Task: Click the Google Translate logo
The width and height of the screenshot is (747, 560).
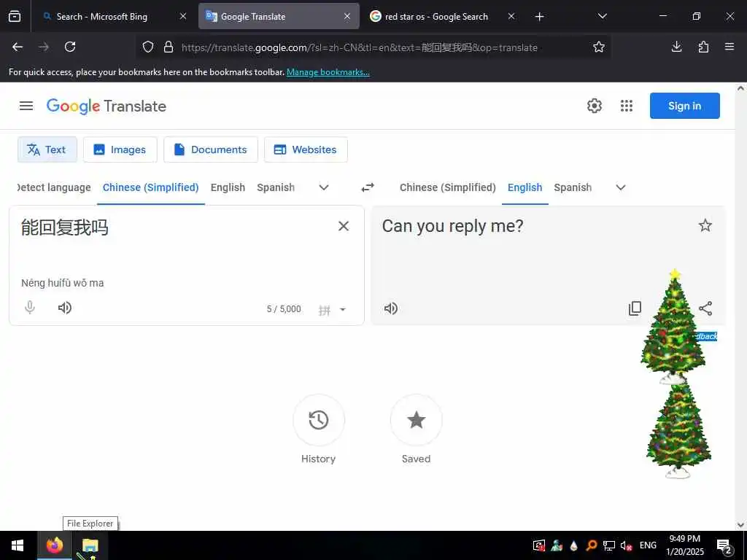Action: 107,106
